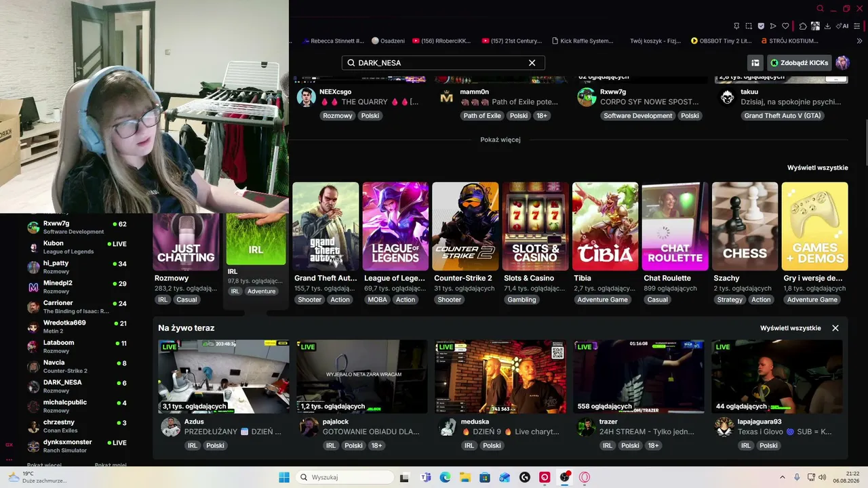
Task: Open the ad blocker shield icon
Action: click(x=761, y=26)
